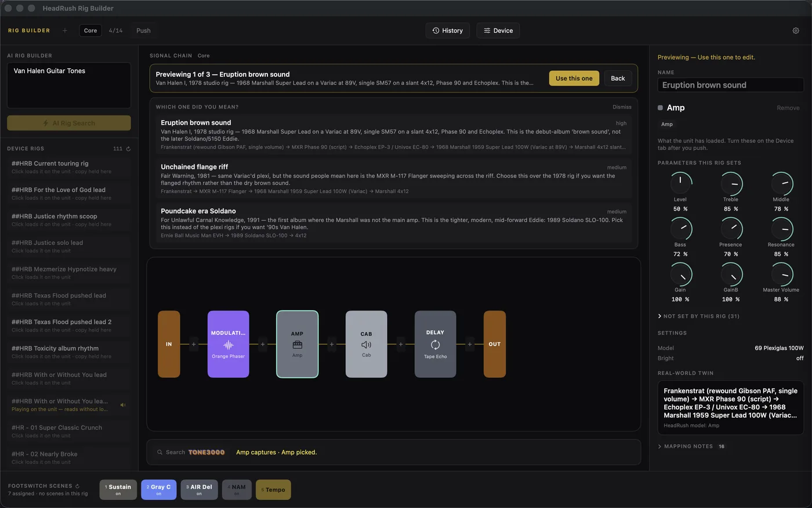Click the footswitch 5 Tempo button

273,489
